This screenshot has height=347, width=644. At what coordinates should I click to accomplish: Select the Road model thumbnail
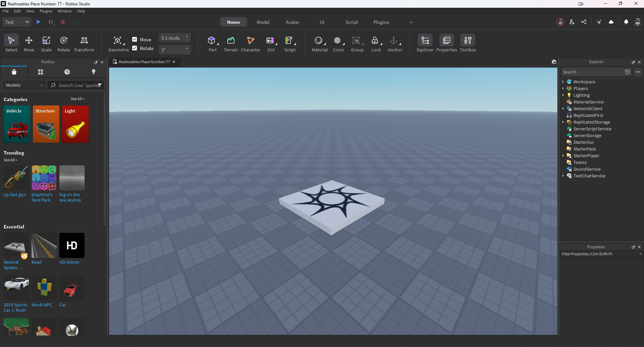(x=44, y=246)
